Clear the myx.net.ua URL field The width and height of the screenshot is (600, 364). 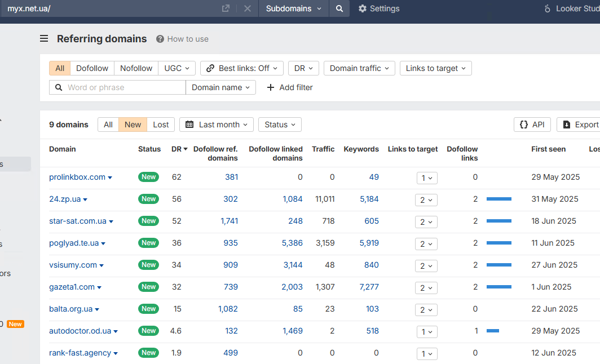(x=248, y=8)
